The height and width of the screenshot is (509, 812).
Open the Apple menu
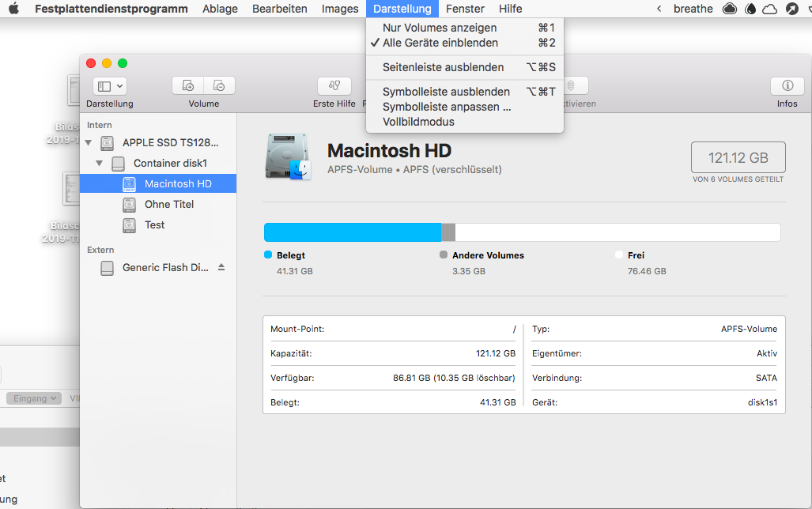(14, 8)
